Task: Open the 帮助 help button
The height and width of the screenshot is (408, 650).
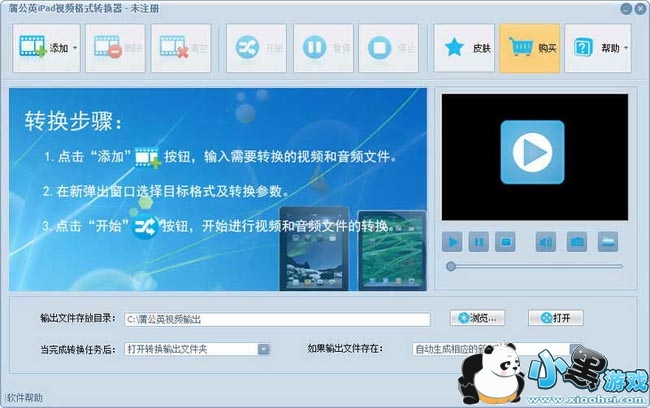Action: tap(598, 48)
